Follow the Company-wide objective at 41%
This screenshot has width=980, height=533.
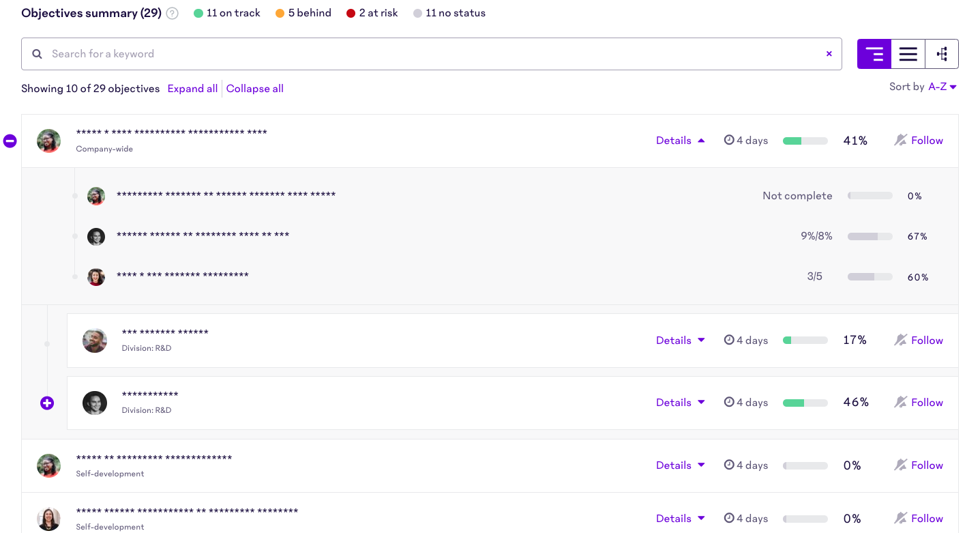pos(927,140)
